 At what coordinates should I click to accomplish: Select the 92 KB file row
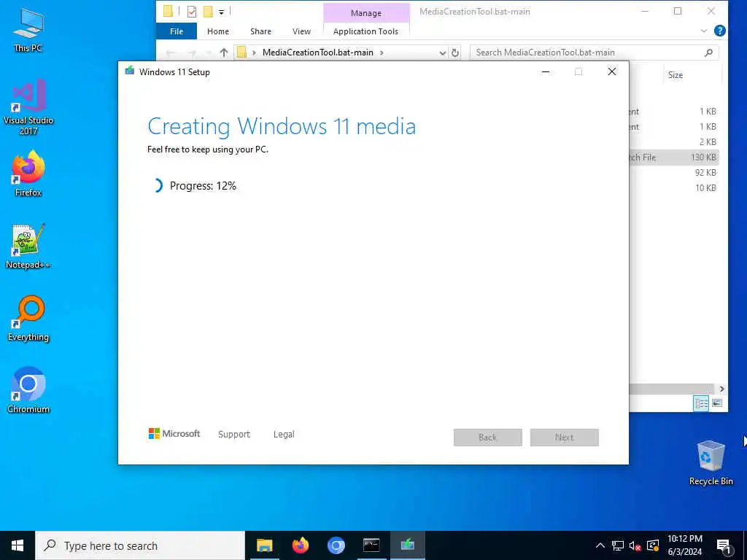click(673, 172)
